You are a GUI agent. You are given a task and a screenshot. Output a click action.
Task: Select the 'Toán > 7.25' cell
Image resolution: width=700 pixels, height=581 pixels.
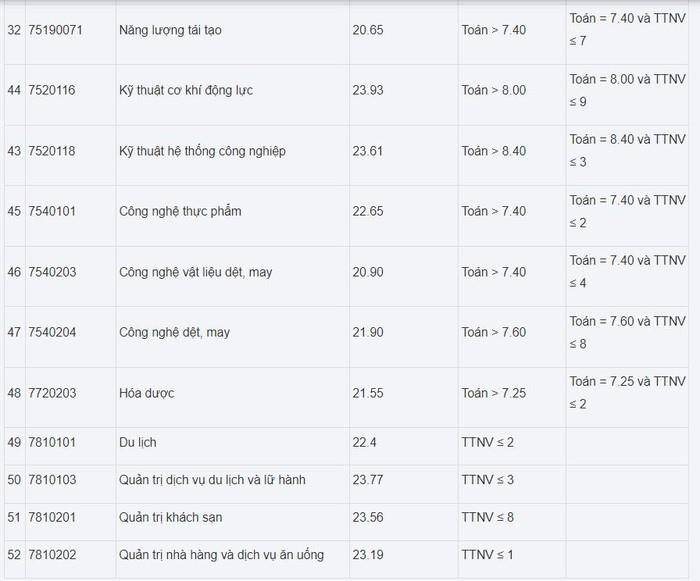click(494, 393)
